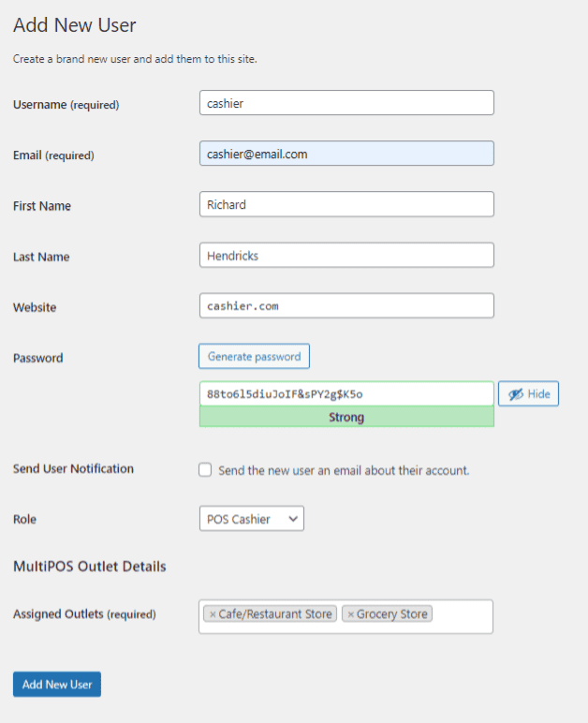Enable the Send User Notification checkbox
This screenshot has height=723, width=588.
pos(205,470)
